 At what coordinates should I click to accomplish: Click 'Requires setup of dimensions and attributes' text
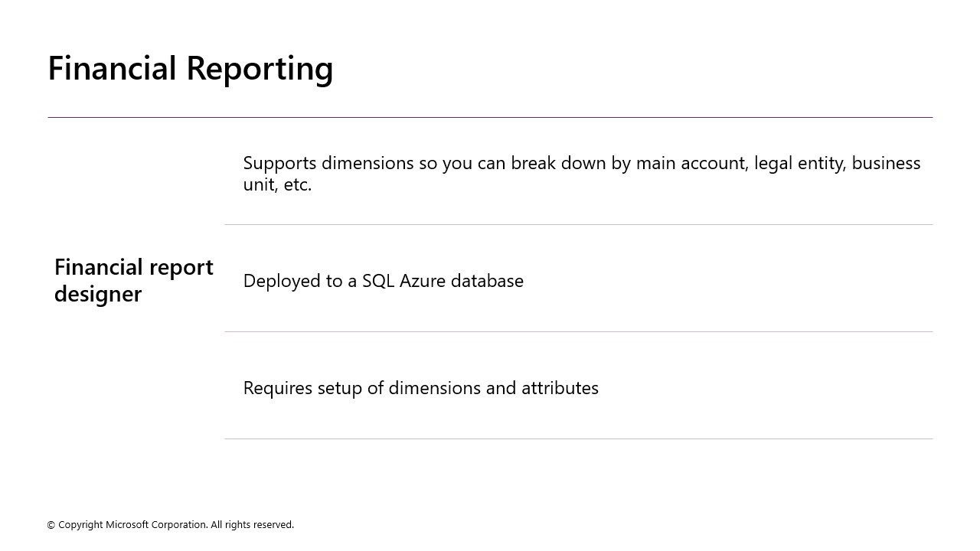click(x=421, y=388)
